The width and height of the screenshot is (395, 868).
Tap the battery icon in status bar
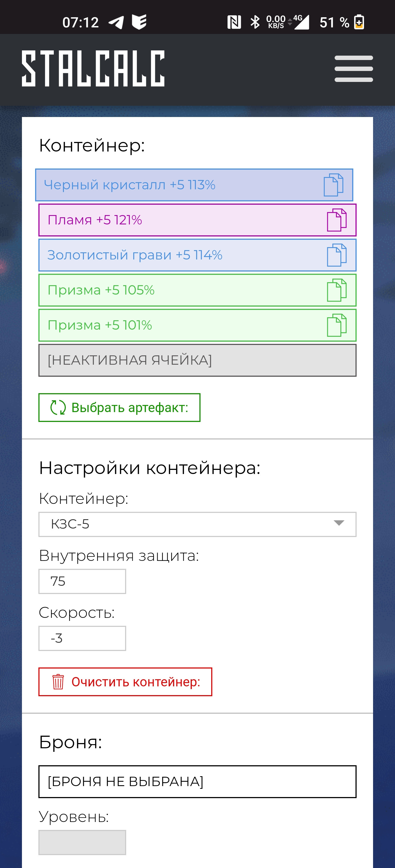[x=359, y=22]
